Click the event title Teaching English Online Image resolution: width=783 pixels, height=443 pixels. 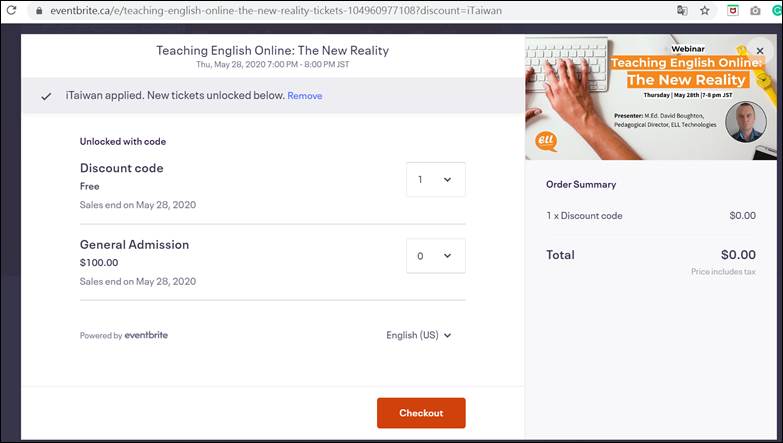pos(273,50)
